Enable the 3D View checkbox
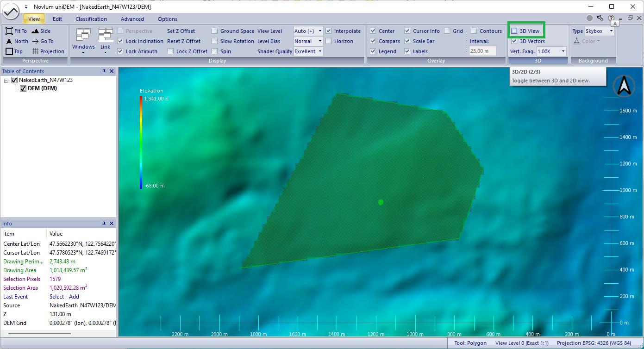644x349 pixels. click(514, 31)
